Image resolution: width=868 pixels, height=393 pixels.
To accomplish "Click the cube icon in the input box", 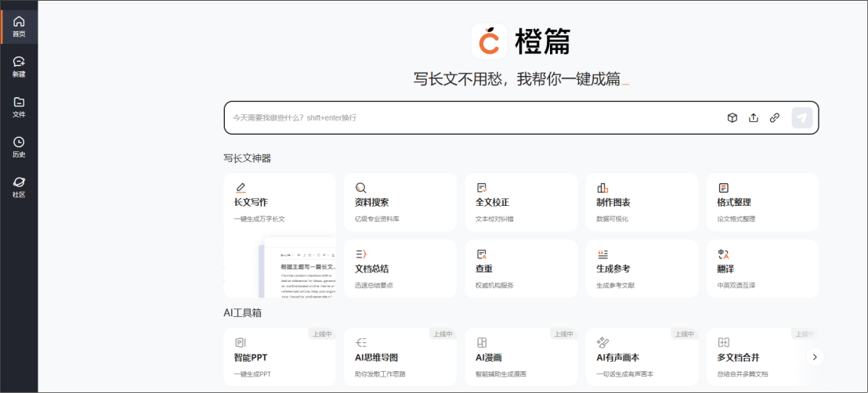I will pos(732,118).
